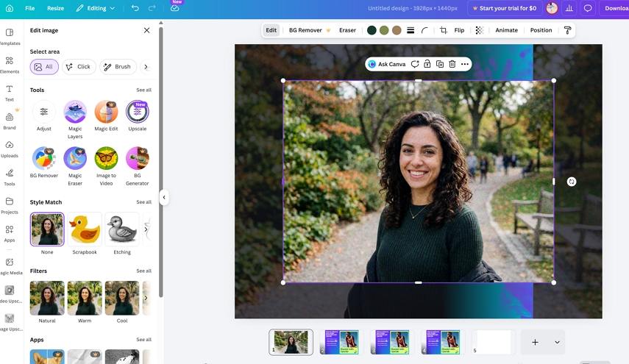Show more Filters arrow
This screenshot has width=629, height=364.
146,298
